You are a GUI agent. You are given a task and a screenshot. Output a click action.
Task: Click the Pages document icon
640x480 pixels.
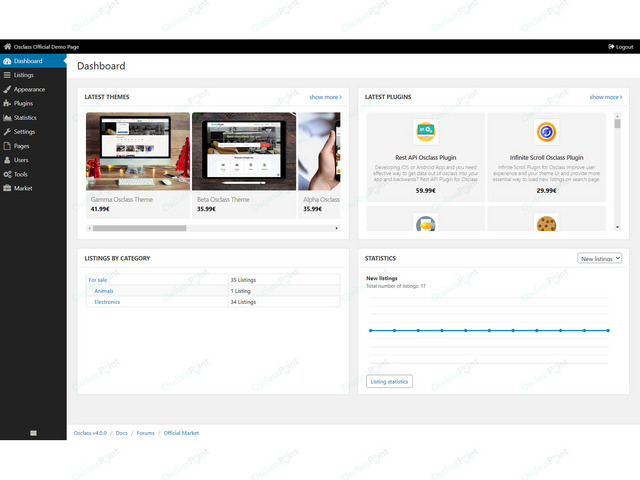pyautogui.click(x=7, y=146)
